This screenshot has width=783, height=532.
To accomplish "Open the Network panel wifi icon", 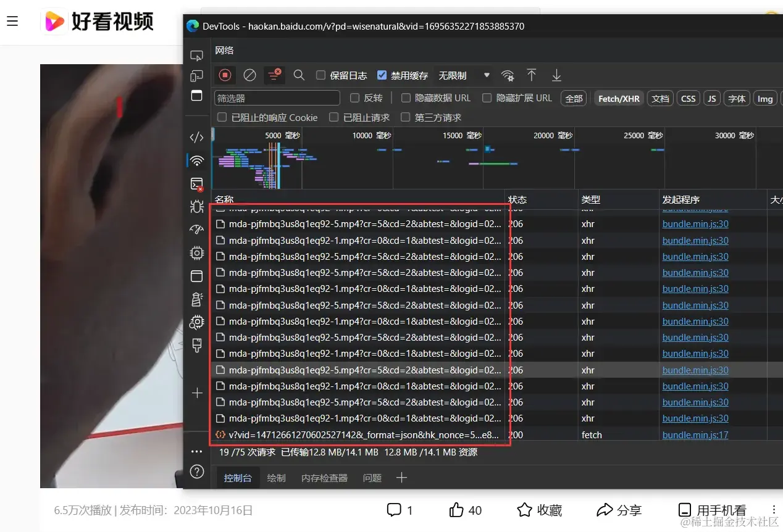I will [x=197, y=161].
